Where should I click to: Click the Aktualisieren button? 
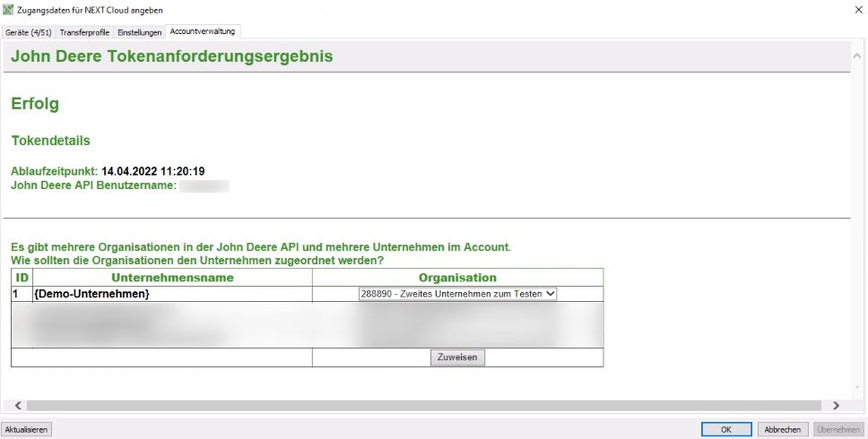point(27,429)
